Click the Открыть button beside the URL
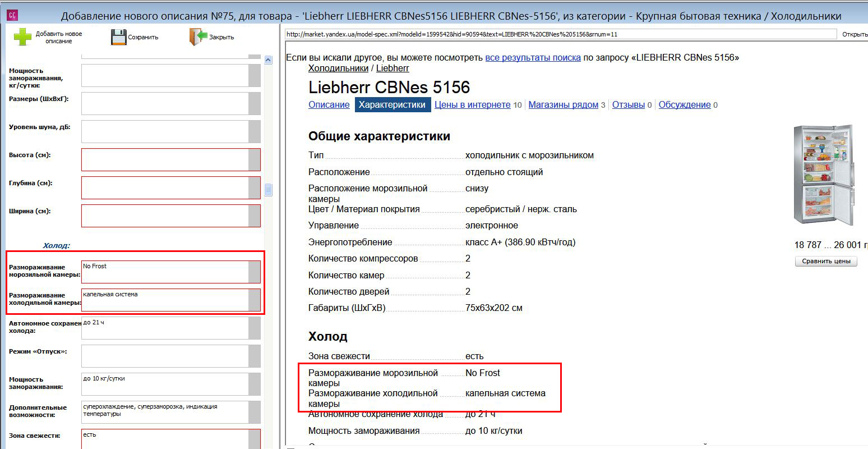 point(855,34)
